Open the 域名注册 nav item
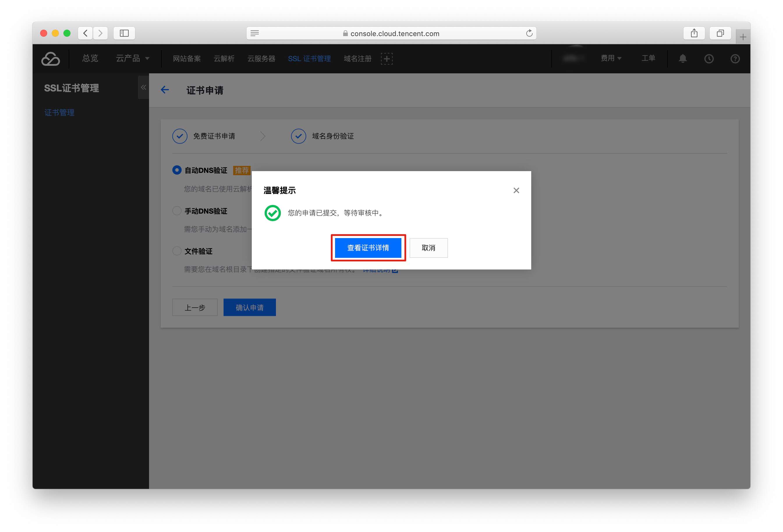783x532 pixels. (x=357, y=58)
